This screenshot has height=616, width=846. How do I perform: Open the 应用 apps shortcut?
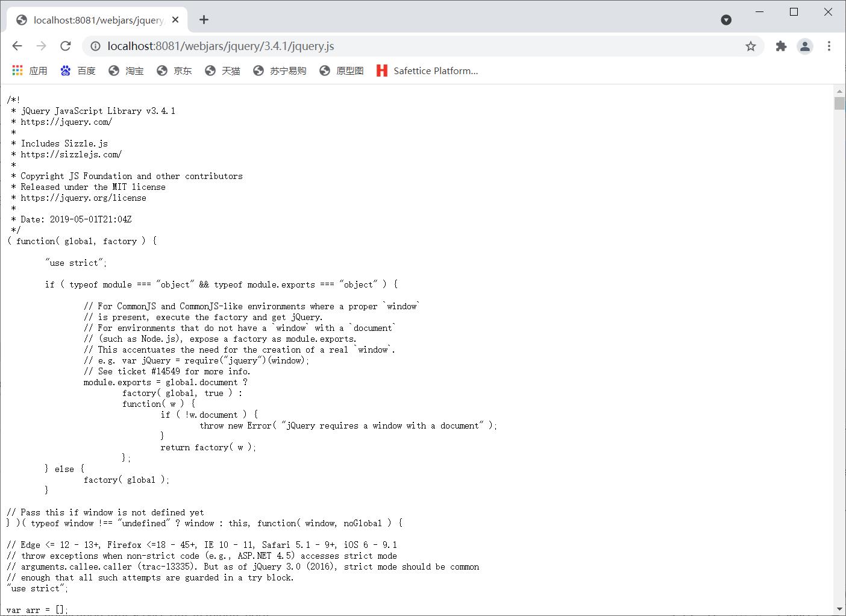[30, 71]
